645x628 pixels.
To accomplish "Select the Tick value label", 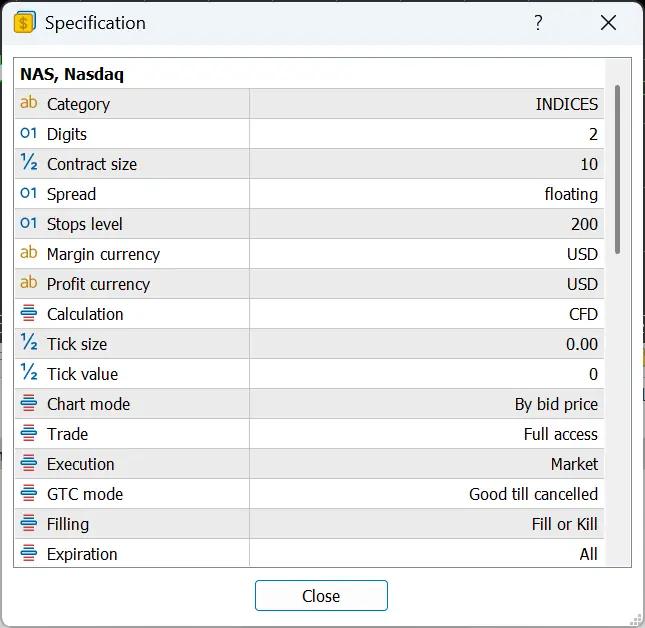I will pos(82,375).
